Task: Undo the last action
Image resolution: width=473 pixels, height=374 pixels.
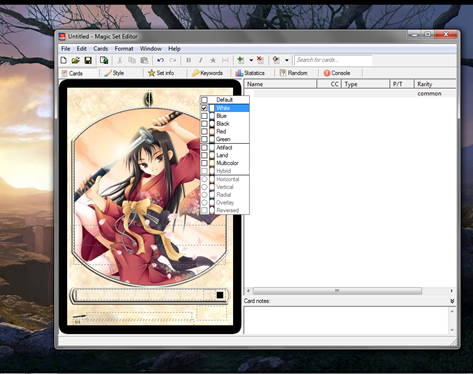Action: pos(160,60)
